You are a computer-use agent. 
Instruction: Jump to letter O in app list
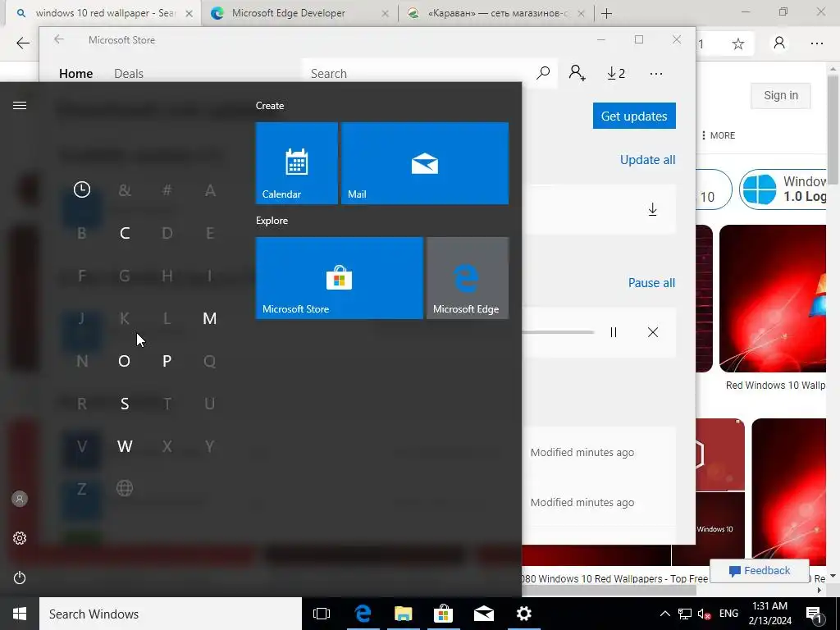pos(125,361)
